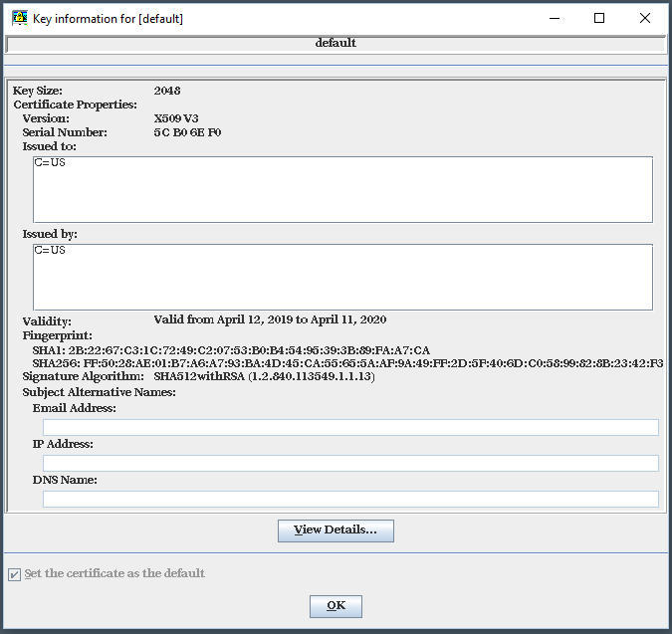672x634 pixels.
Task: Click the version value X509 V3
Action: 176,118
